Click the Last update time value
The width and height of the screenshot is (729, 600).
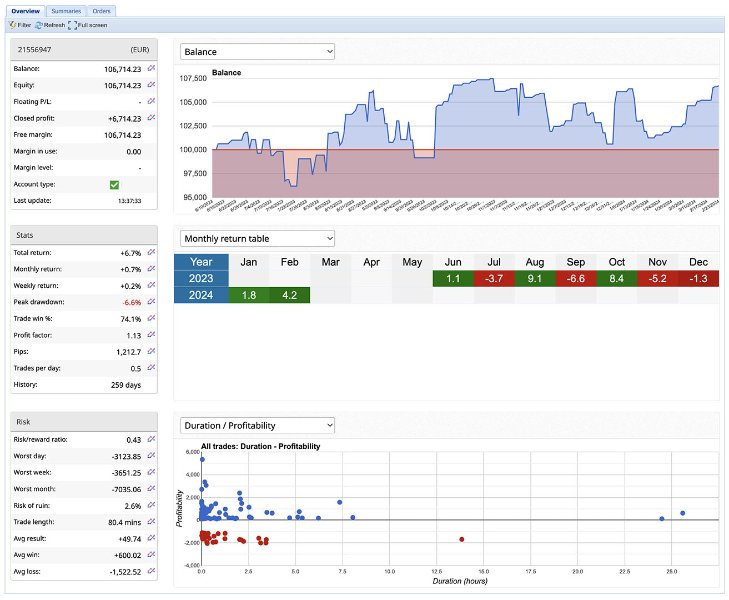pos(130,201)
